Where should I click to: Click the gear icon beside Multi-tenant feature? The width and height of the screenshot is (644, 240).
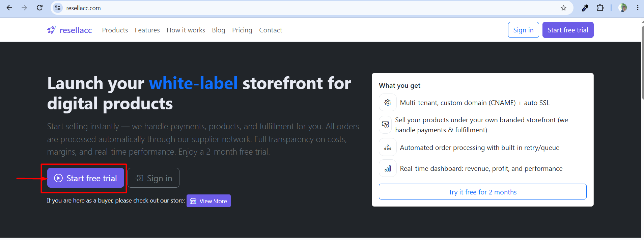click(x=388, y=103)
